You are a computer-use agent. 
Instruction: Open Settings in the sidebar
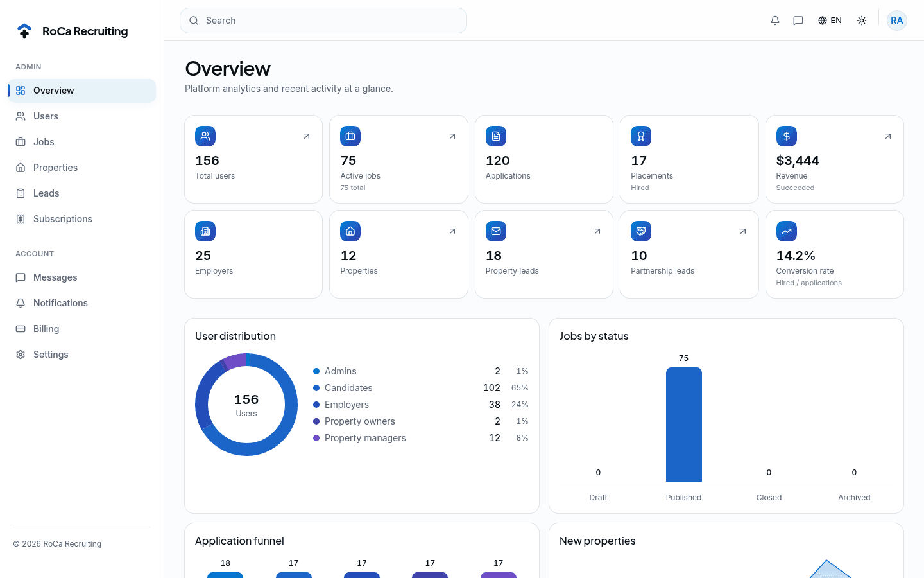click(82, 355)
